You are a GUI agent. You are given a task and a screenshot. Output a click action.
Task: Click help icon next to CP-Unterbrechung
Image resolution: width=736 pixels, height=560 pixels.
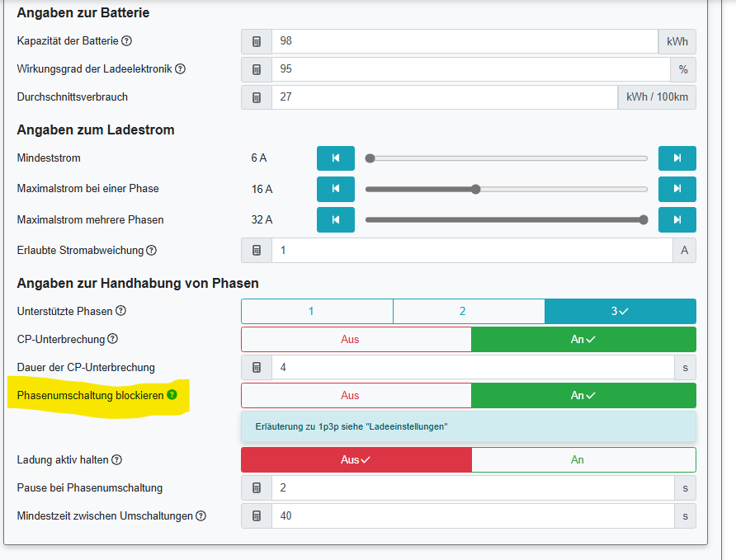point(113,339)
